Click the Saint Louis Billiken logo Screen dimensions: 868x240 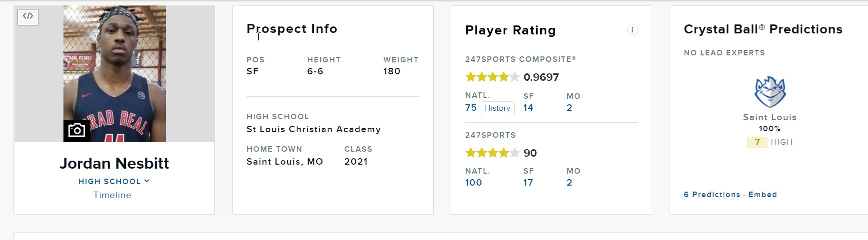(x=770, y=92)
